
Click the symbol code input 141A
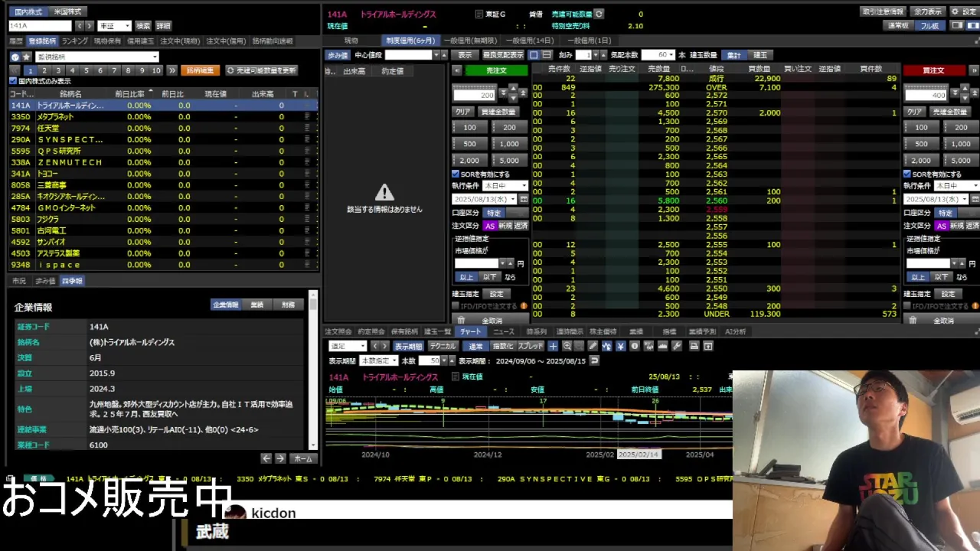click(40, 26)
